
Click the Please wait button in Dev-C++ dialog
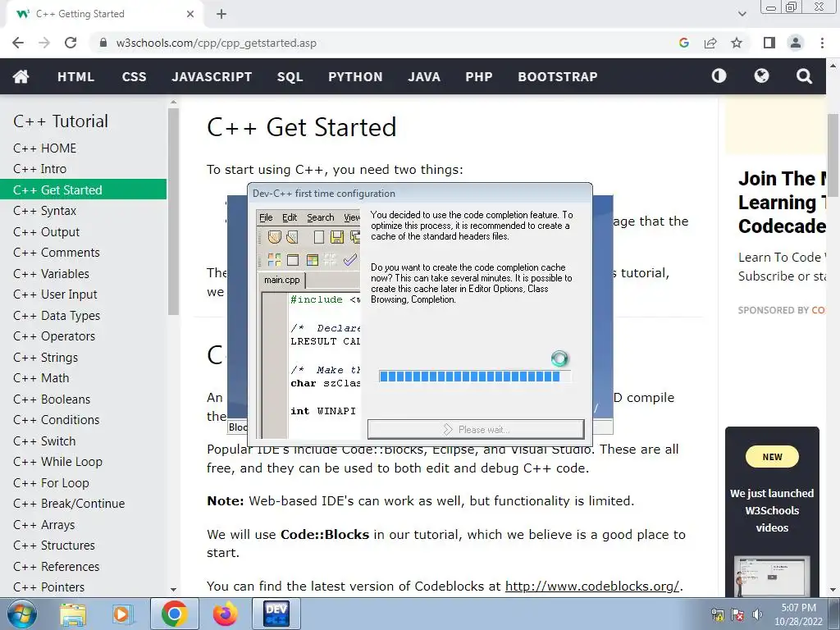(x=476, y=429)
